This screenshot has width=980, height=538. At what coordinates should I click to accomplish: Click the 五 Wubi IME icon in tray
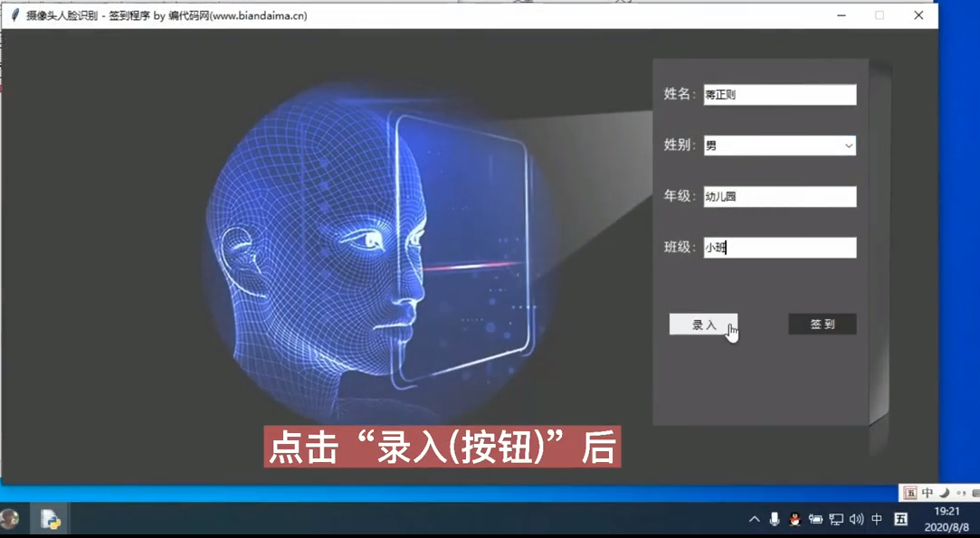(899, 519)
